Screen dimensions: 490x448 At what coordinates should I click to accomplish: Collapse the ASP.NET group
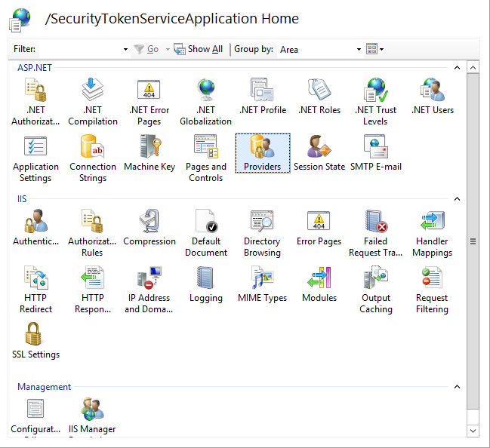(x=457, y=67)
